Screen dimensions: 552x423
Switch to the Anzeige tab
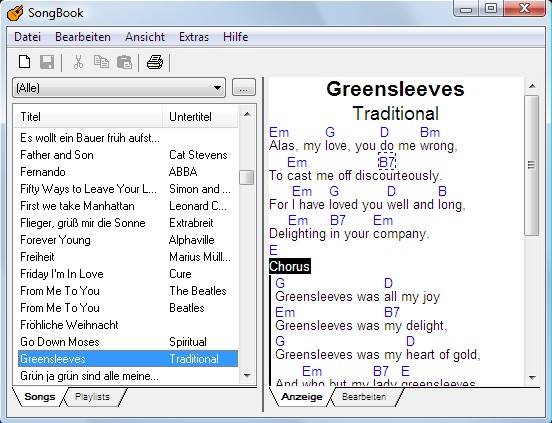coord(302,397)
